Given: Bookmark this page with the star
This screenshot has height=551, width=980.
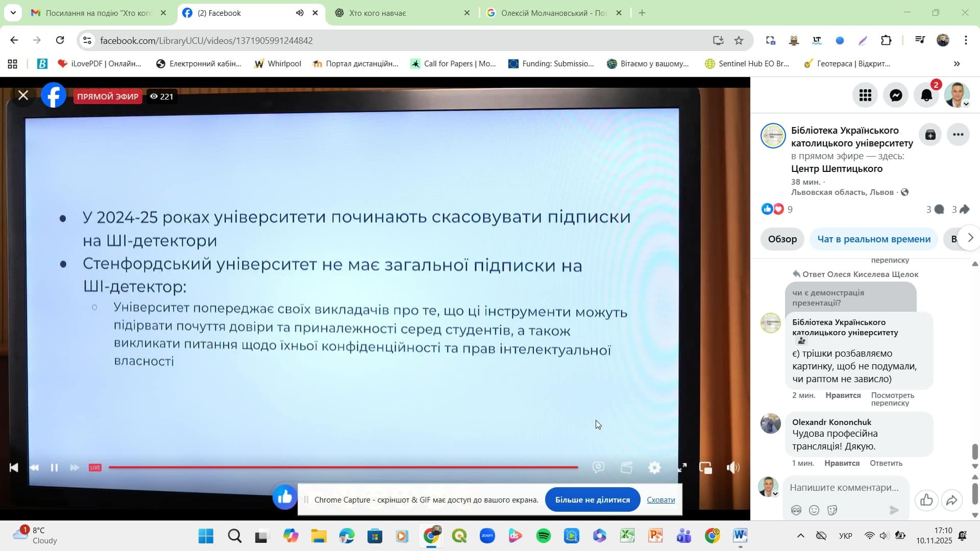Looking at the screenshot, I should point(739,40).
